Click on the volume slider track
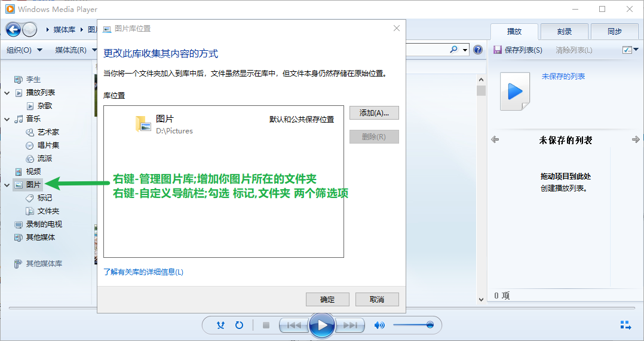This screenshot has width=644, height=341. click(x=412, y=325)
